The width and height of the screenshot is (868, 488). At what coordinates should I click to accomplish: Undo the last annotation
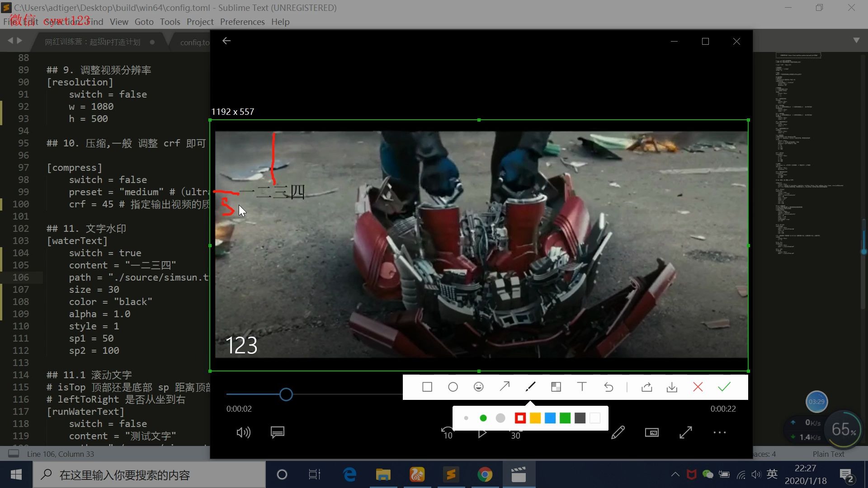pyautogui.click(x=609, y=387)
